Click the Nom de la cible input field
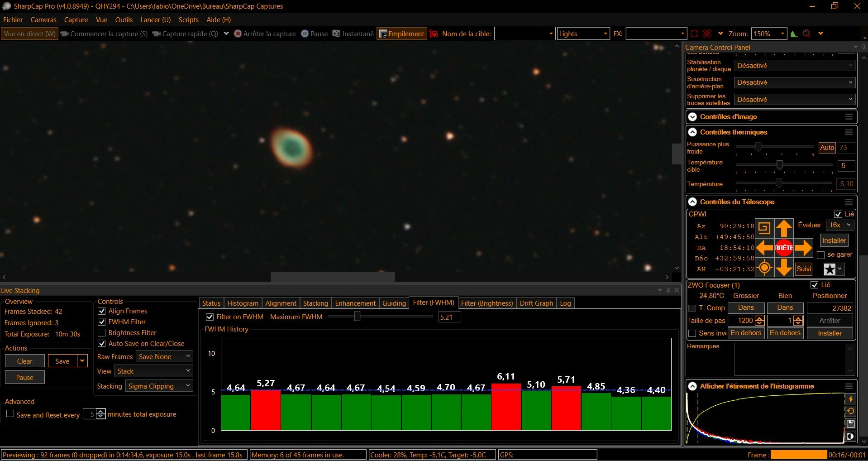 [525, 34]
